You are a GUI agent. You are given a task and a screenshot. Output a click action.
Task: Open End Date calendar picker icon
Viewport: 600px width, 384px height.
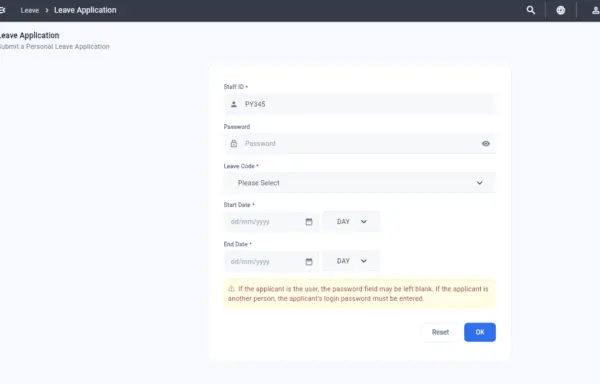(309, 262)
